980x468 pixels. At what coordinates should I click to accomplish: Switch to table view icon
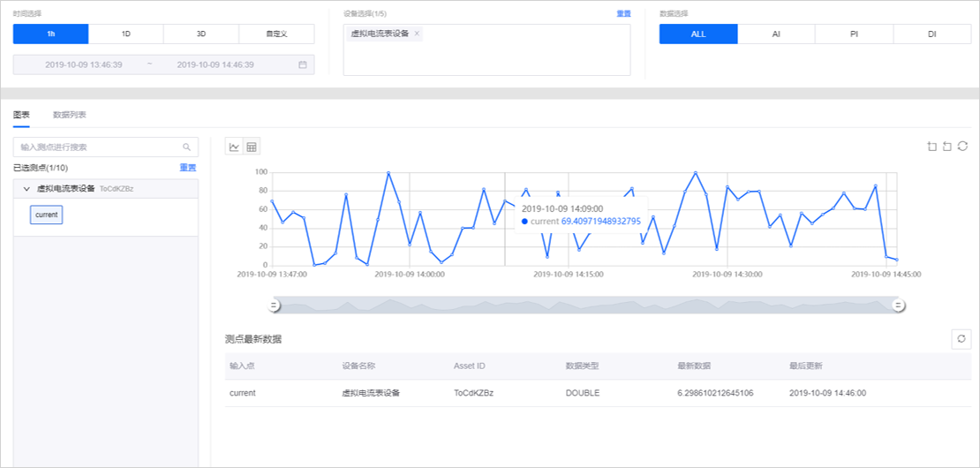pos(252,147)
